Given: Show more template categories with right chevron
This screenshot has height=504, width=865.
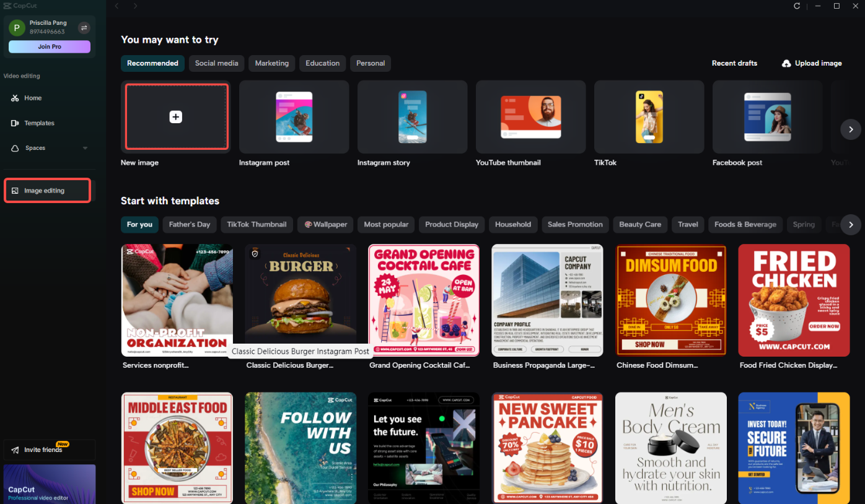Looking at the screenshot, I should 851,225.
